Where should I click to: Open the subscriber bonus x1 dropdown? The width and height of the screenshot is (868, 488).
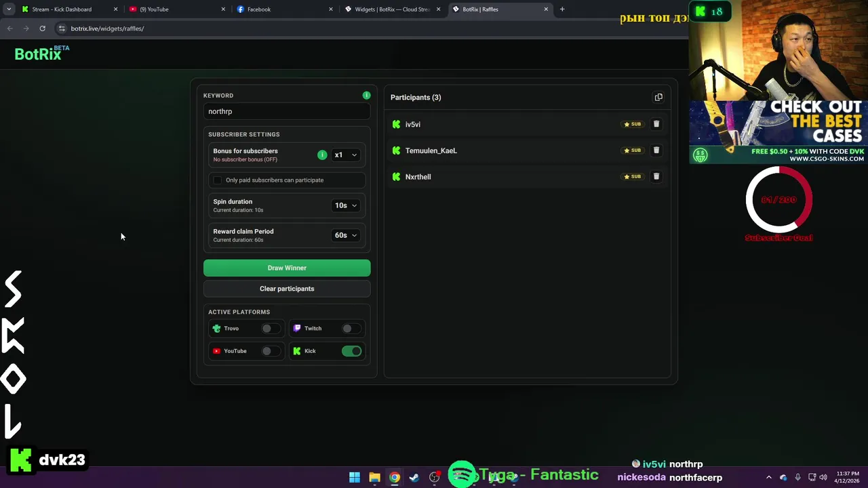pyautogui.click(x=345, y=155)
